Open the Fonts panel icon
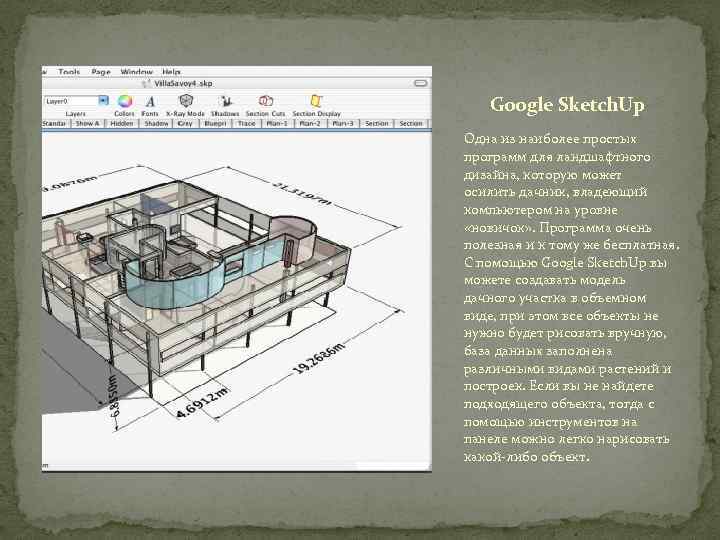Image resolution: width=720 pixels, height=540 pixels. [150, 101]
